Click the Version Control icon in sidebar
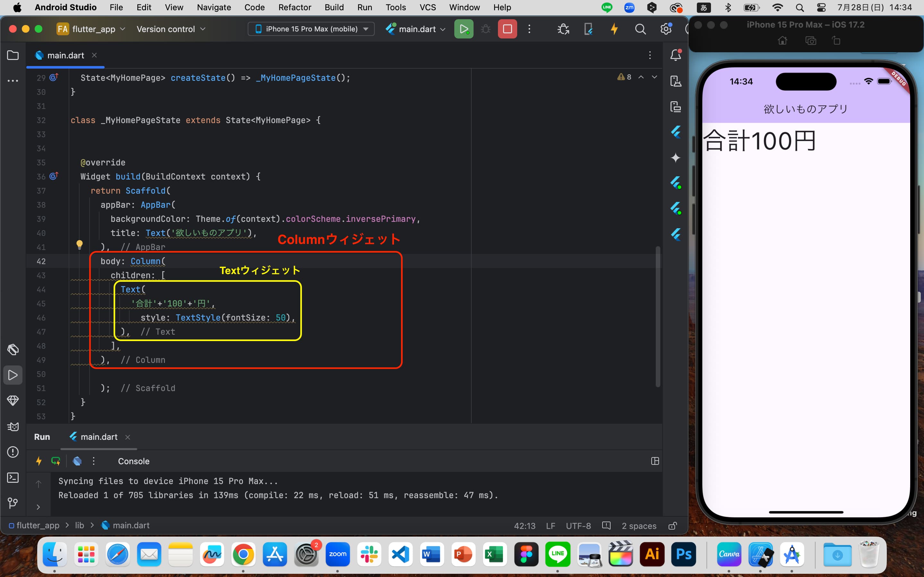This screenshot has height=577, width=924. tap(13, 503)
